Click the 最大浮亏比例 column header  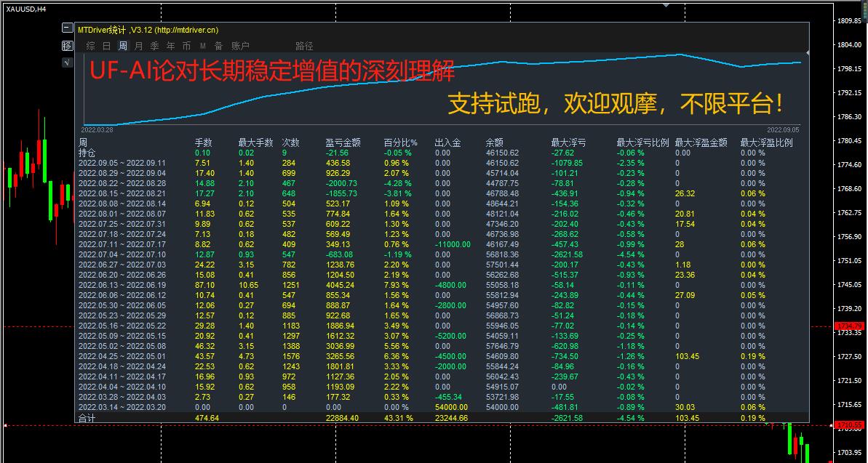click(x=642, y=142)
